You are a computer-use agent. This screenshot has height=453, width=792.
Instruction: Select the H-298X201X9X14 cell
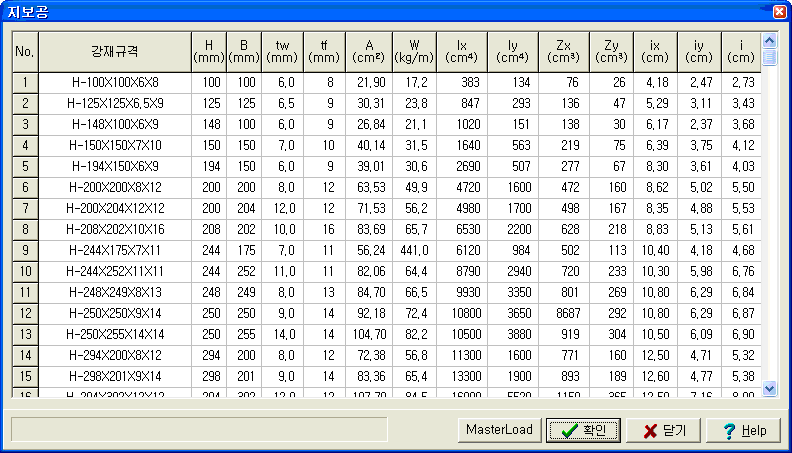pos(115,376)
